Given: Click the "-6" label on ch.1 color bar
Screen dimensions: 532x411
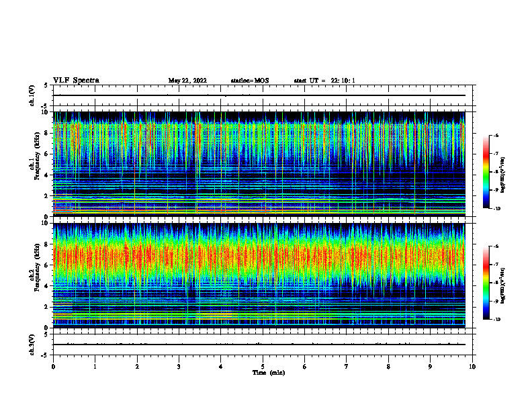Looking at the screenshot, I should [496, 136].
